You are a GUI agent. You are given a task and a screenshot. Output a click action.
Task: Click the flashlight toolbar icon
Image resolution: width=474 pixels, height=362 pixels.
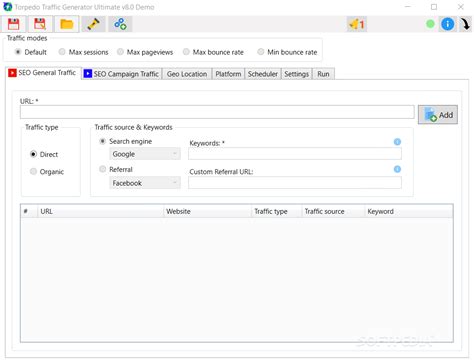tap(93, 24)
